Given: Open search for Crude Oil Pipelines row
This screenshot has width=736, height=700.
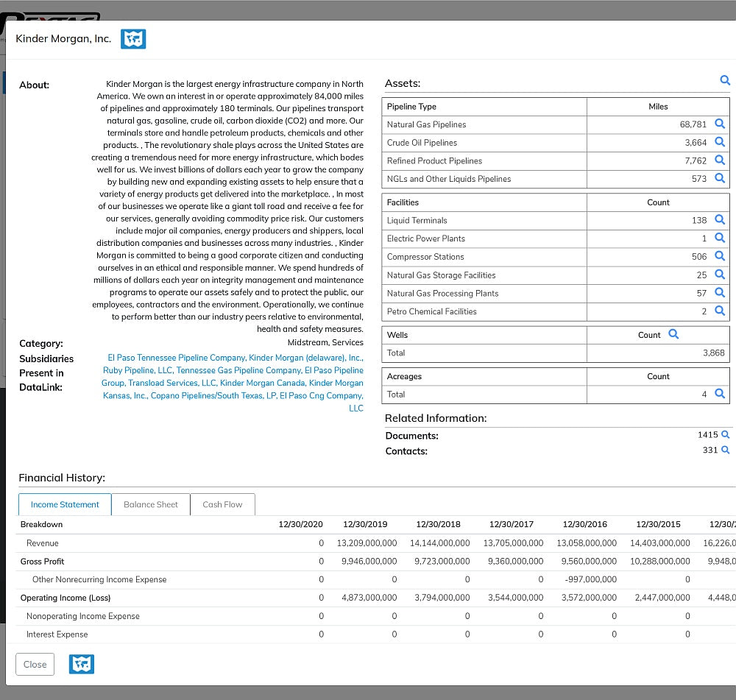Looking at the screenshot, I should click(x=720, y=142).
